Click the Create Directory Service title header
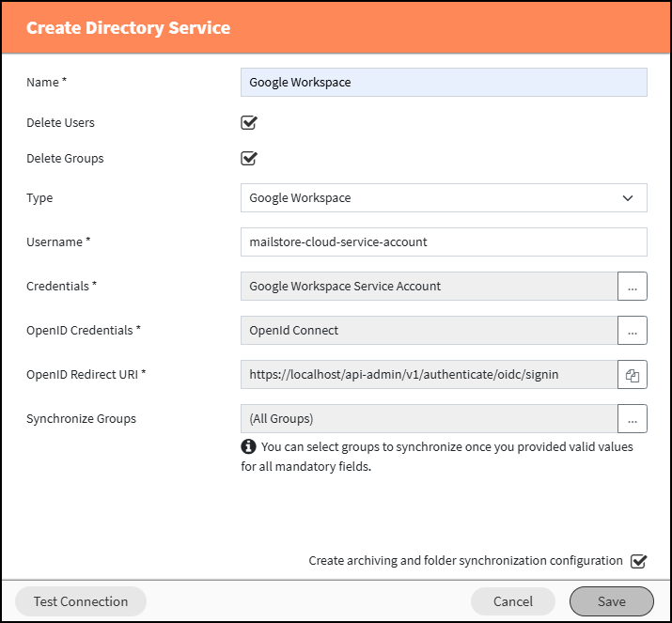The image size is (672, 623). click(128, 28)
